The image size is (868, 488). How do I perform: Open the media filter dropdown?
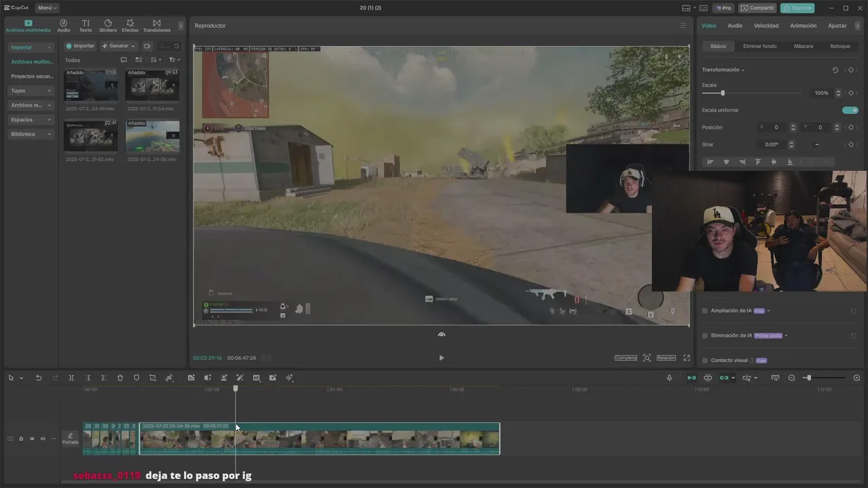pyautogui.click(x=174, y=60)
